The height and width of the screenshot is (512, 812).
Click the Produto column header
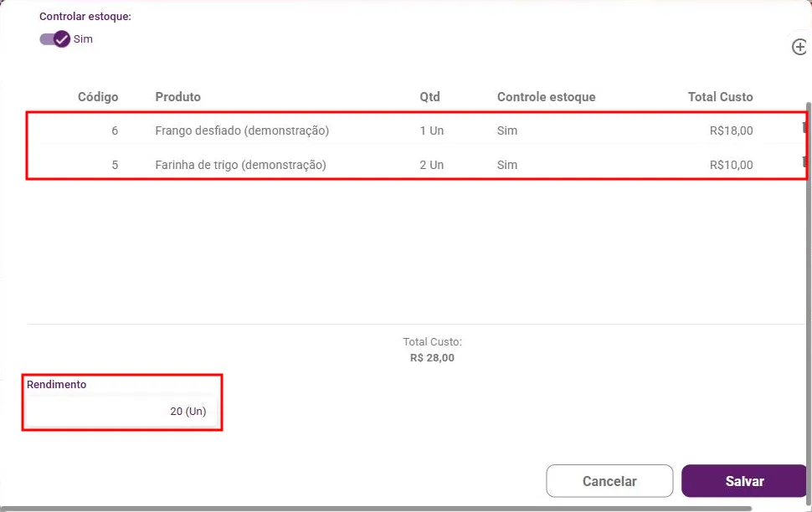(x=177, y=97)
